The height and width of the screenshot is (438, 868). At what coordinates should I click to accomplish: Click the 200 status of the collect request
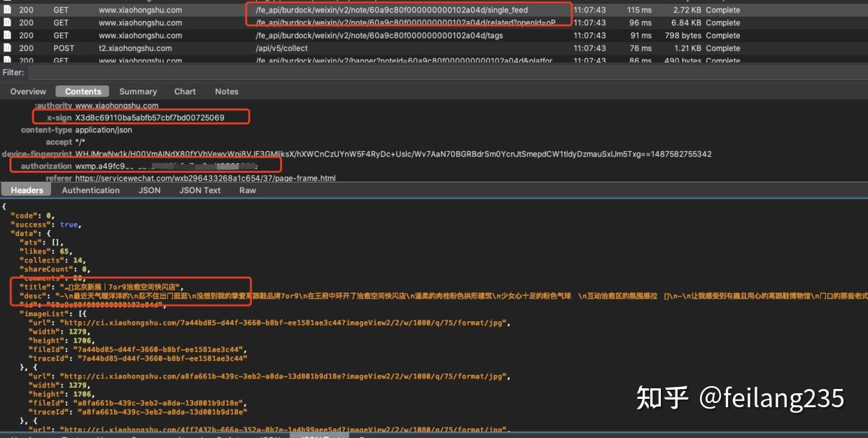(x=26, y=48)
